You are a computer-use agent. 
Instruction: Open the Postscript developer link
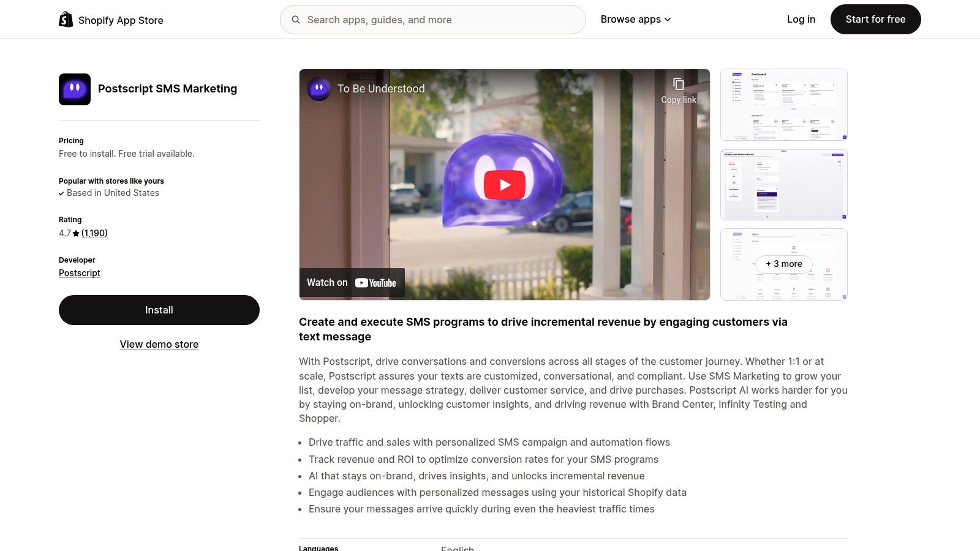coord(80,273)
